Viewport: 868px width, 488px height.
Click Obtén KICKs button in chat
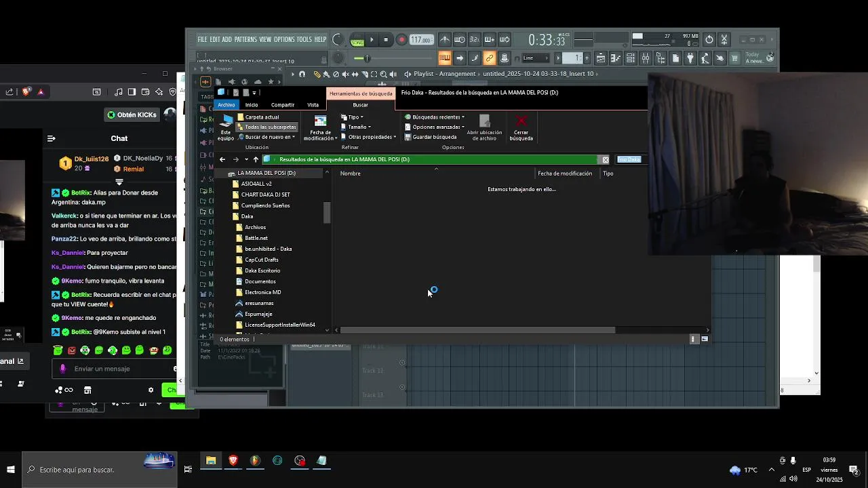pos(132,115)
